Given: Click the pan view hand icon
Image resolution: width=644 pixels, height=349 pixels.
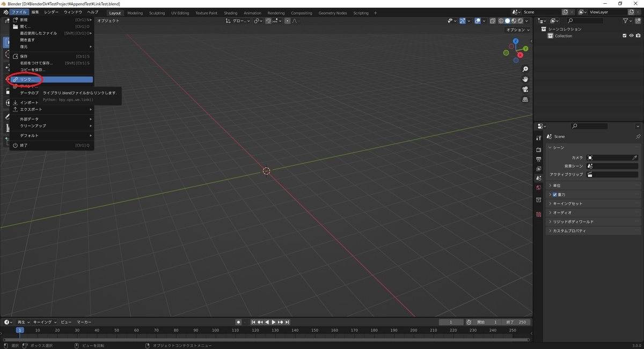Looking at the screenshot, I should pos(525,79).
